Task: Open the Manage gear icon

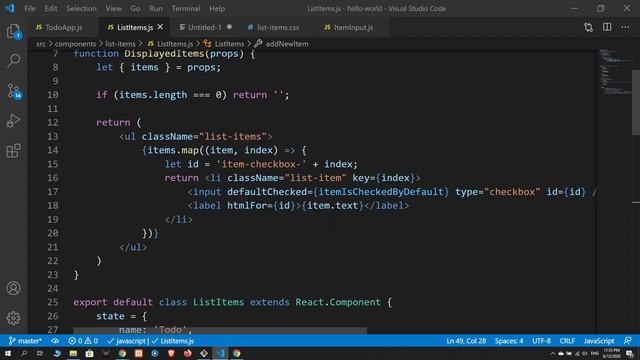Action: point(13,318)
